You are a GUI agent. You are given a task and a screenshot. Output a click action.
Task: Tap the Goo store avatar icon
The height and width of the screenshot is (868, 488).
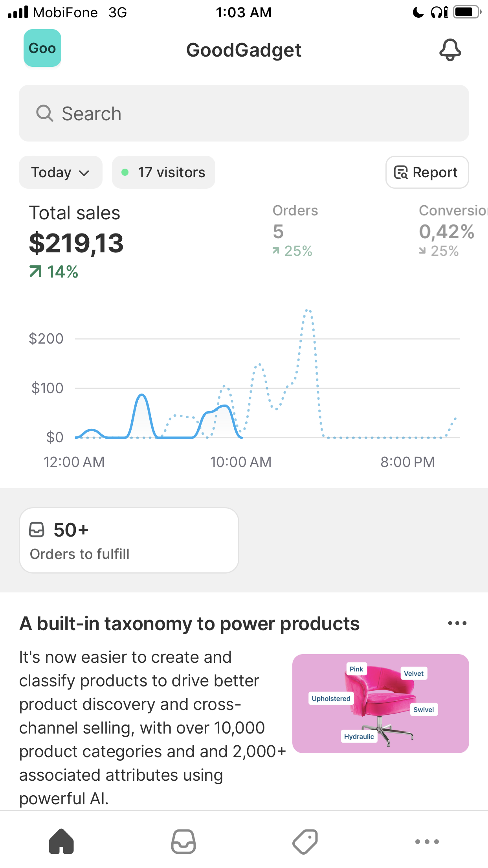click(42, 48)
